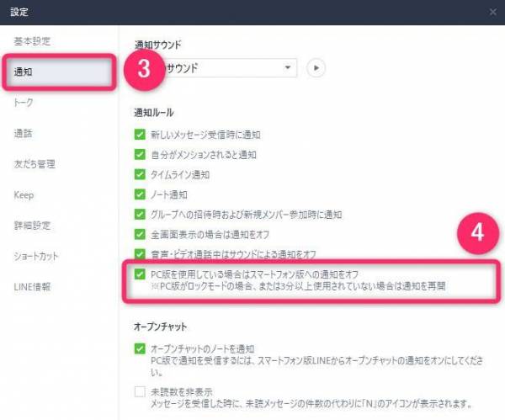Viewport: 505px width, 420px height.
Task: Toggle 自分がメンションされると通知 checkbox
Action: coord(140,154)
